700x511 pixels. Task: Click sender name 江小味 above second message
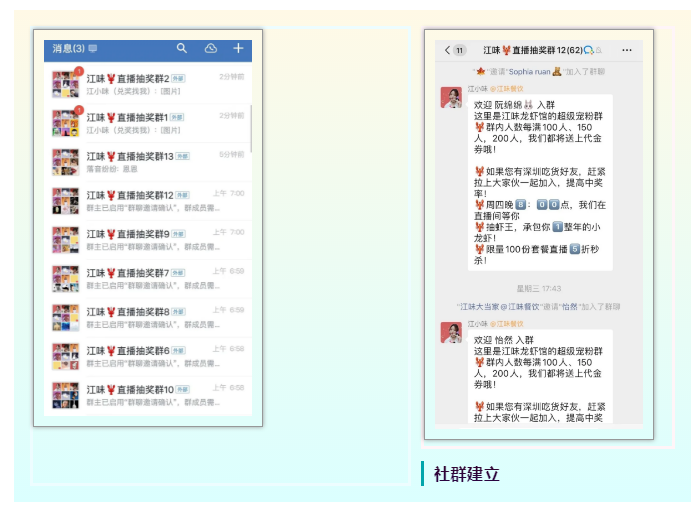[477, 324]
